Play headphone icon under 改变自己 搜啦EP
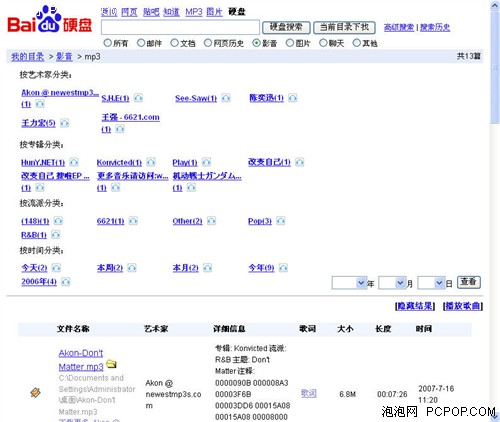Screen dimensions: 500x422 (40, 188)
